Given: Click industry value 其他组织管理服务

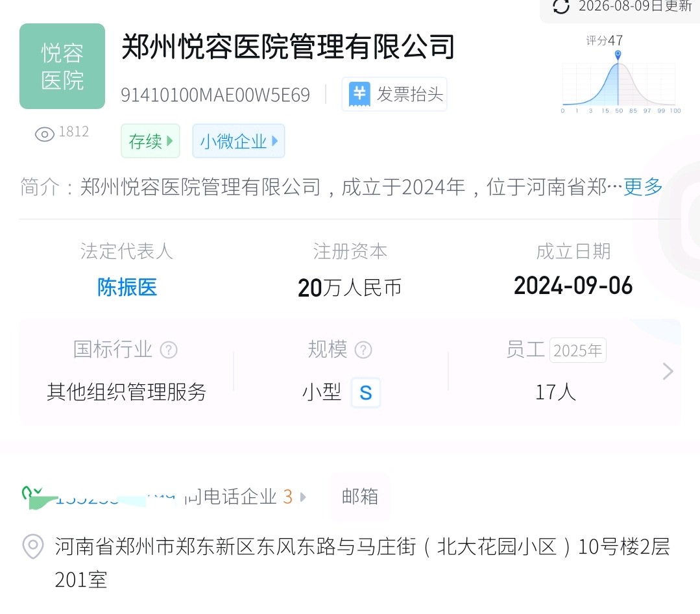Looking at the screenshot, I should [127, 392].
